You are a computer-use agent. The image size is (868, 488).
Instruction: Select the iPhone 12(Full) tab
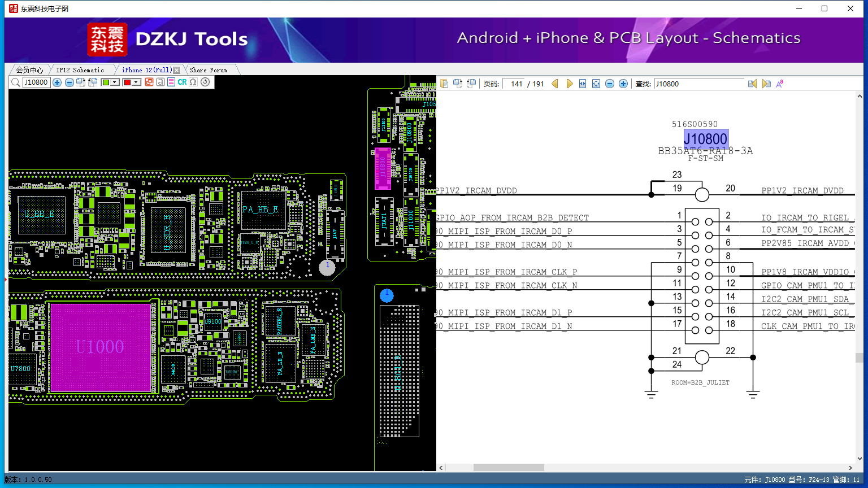(147, 70)
